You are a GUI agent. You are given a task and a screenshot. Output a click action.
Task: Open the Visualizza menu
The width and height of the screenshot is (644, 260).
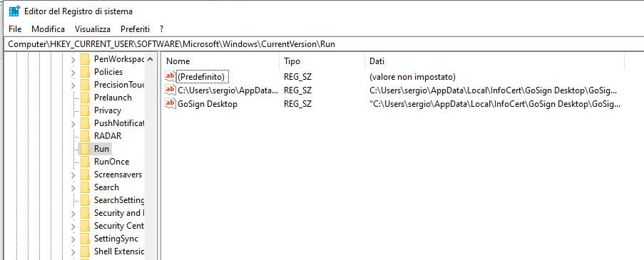click(93, 29)
